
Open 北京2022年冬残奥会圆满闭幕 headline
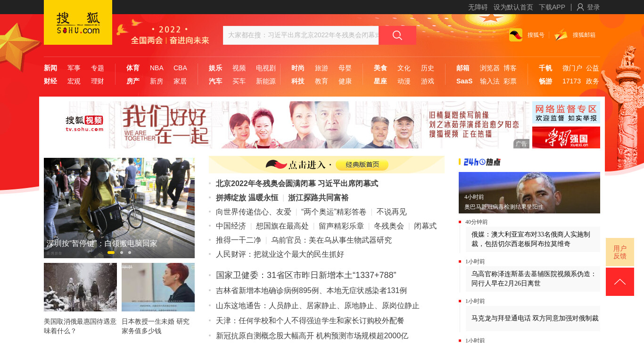coord(297,184)
